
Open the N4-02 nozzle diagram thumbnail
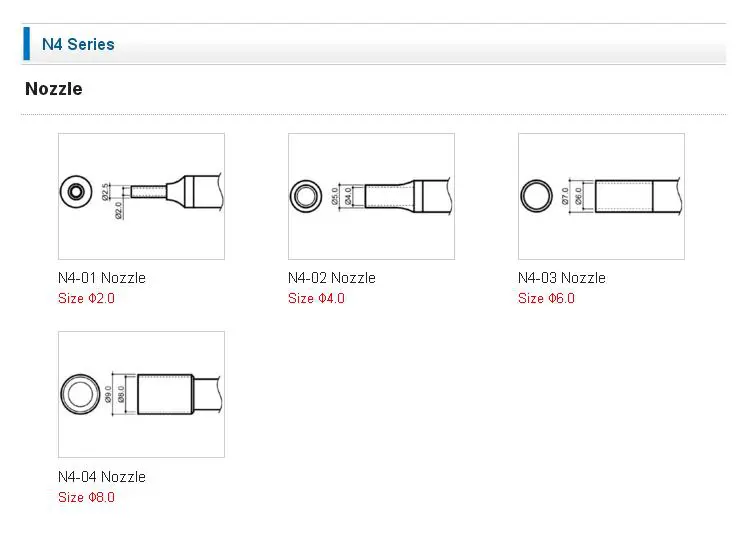click(371, 196)
